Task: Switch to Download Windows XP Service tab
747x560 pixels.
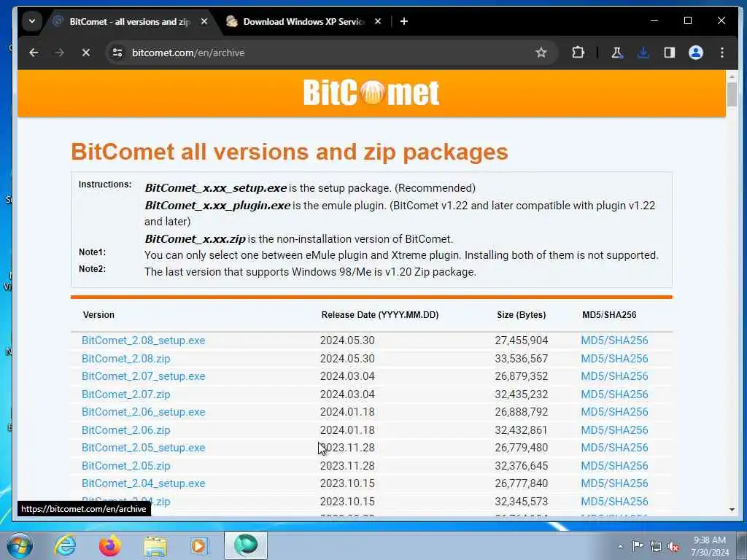Action: [303, 21]
